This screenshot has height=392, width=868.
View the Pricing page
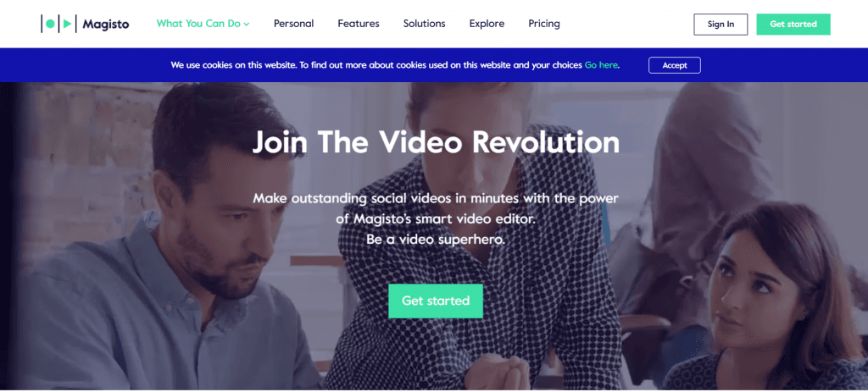[544, 24]
